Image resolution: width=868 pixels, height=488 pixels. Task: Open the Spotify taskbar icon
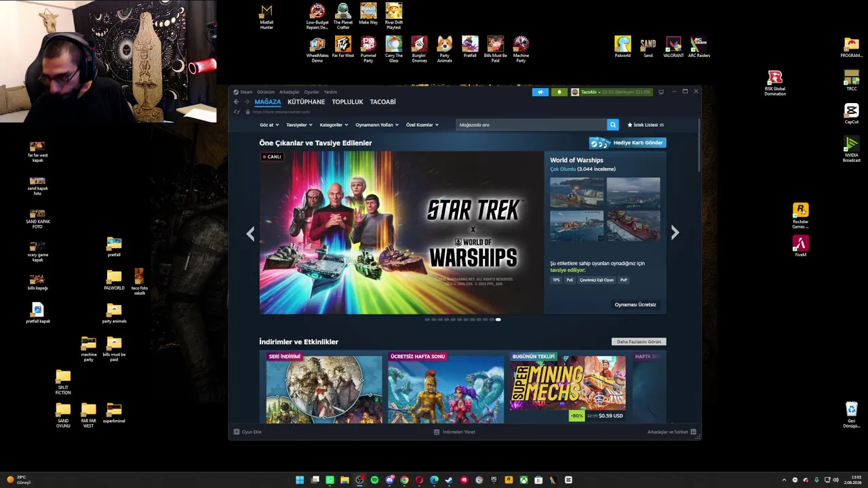click(374, 480)
